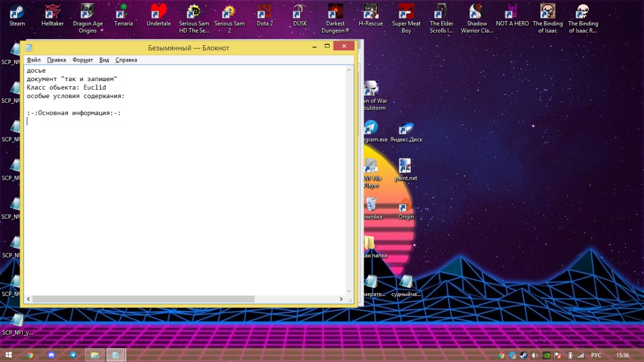Select The Elder Scrolls desktop shortcut
This screenshot has height=362, width=644.
(x=441, y=19)
